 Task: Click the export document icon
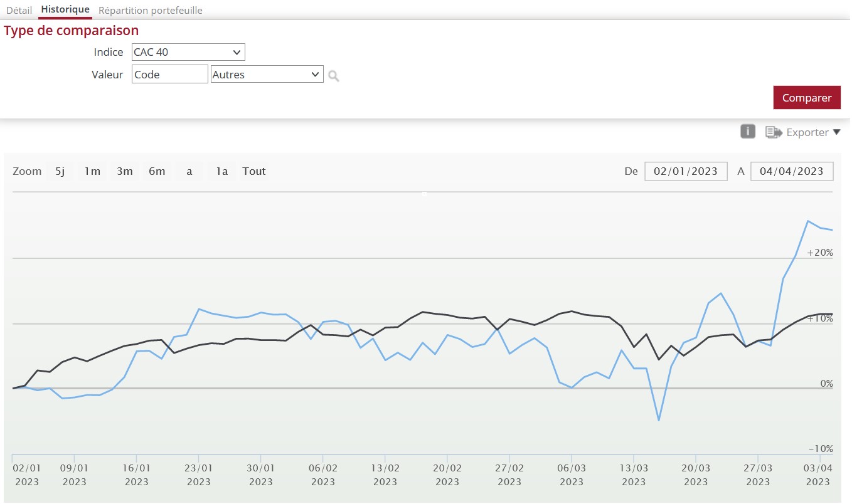click(x=774, y=132)
